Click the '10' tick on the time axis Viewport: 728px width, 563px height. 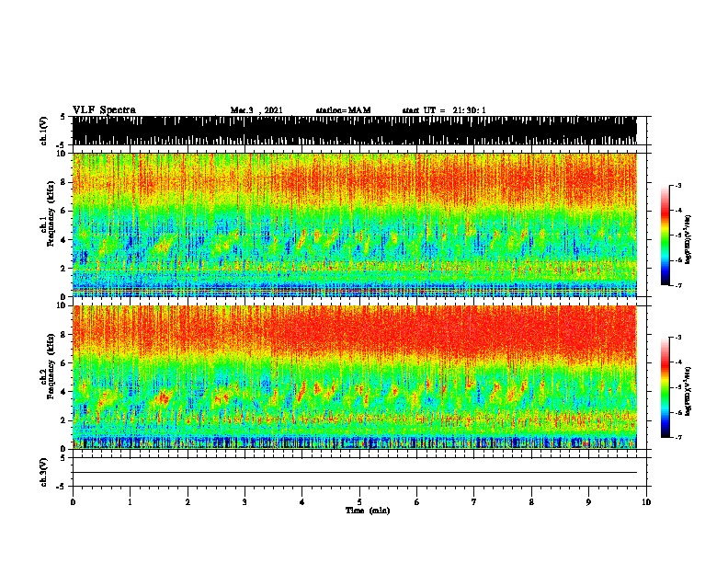tap(646, 502)
